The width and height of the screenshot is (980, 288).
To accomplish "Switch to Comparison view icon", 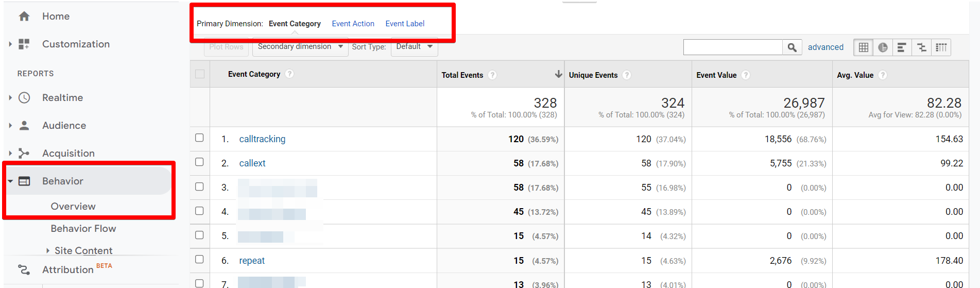I will [x=921, y=47].
